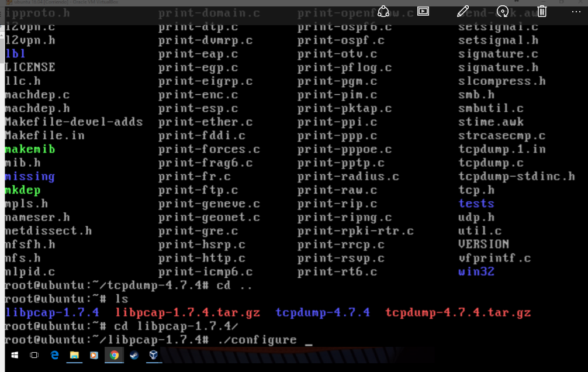588x372 pixels.
Task: Click the green makemib file entry
Action: point(30,149)
